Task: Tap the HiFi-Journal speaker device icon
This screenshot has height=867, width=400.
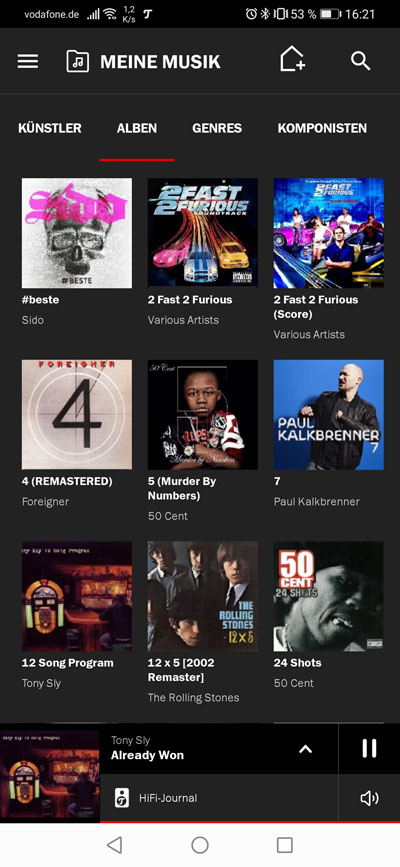Action: [x=122, y=798]
